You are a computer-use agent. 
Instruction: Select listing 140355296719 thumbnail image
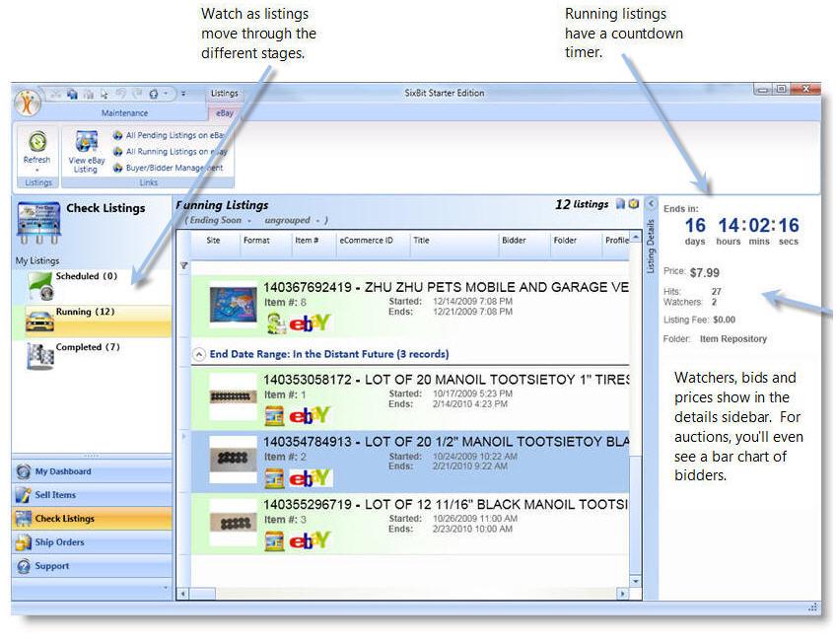[x=233, y=522]
